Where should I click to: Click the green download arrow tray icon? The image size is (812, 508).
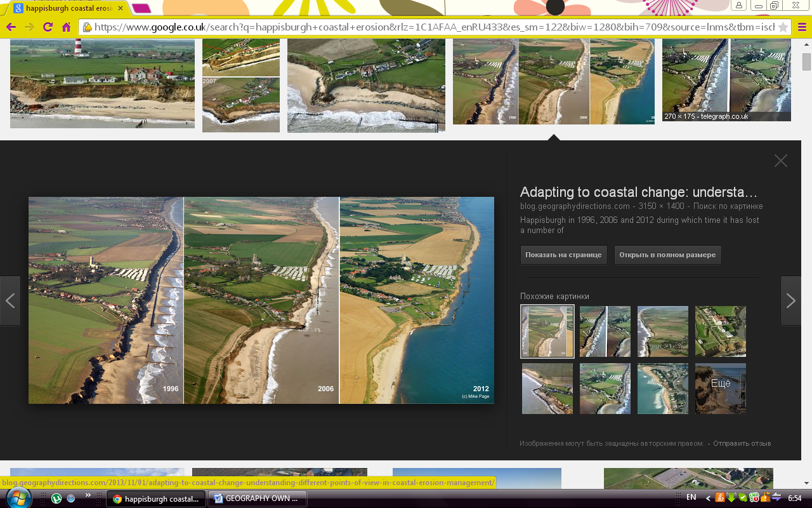[731, 498]
